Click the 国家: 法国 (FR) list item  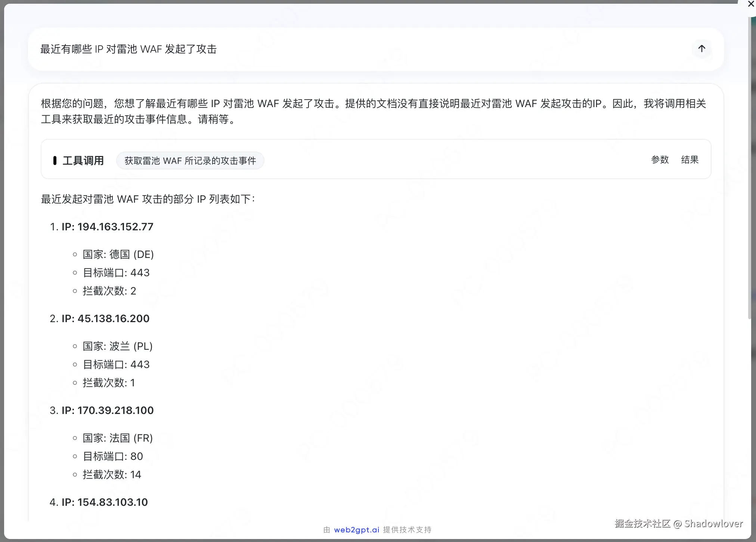point(117,438)
